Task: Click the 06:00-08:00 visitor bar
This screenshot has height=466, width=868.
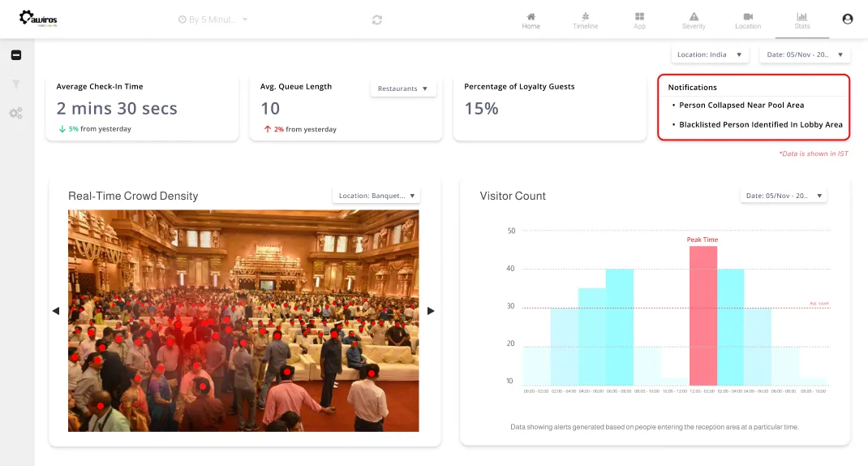Action: 620,327
